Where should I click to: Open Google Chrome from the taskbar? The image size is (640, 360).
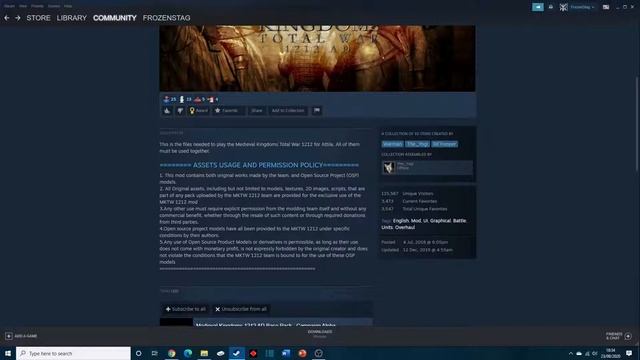pyautogui.click(x=171, y=353)
